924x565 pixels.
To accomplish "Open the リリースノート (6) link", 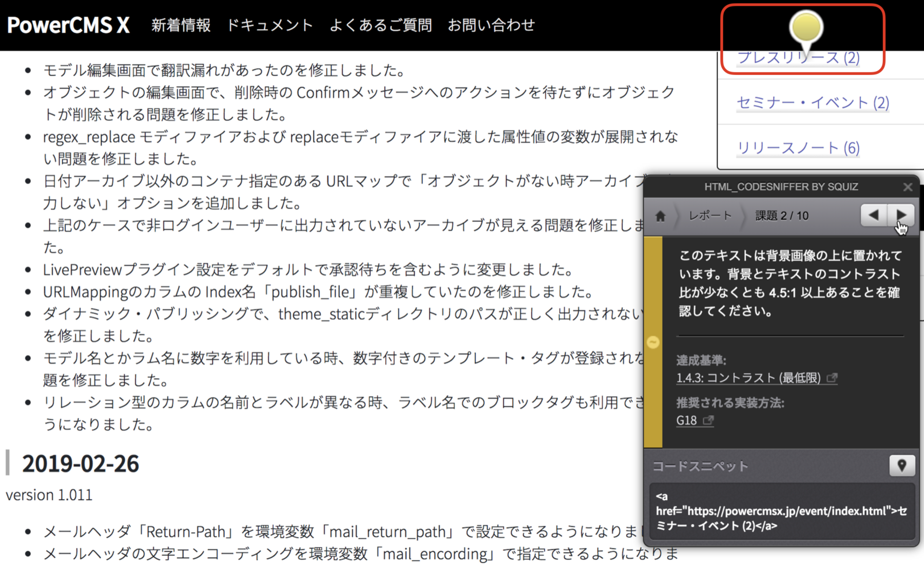I will [x=798, y=147].
